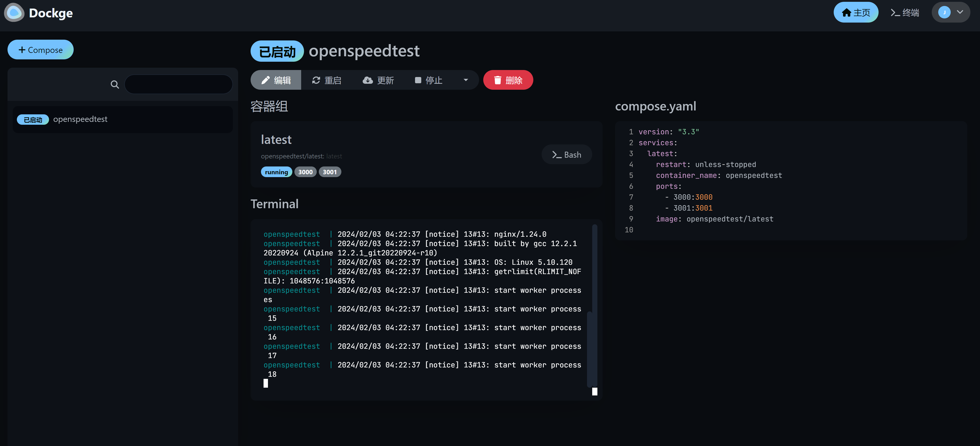Click the 3000 port badge
The width and height of the screenshot is (980, 446).
pos(305,172)
